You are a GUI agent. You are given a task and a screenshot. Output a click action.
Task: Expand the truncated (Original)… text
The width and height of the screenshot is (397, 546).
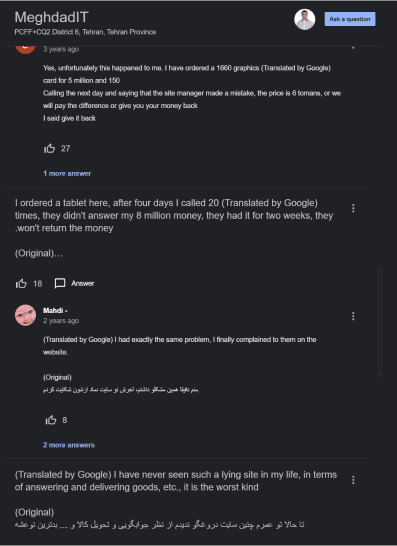click(x=39, y=254)
